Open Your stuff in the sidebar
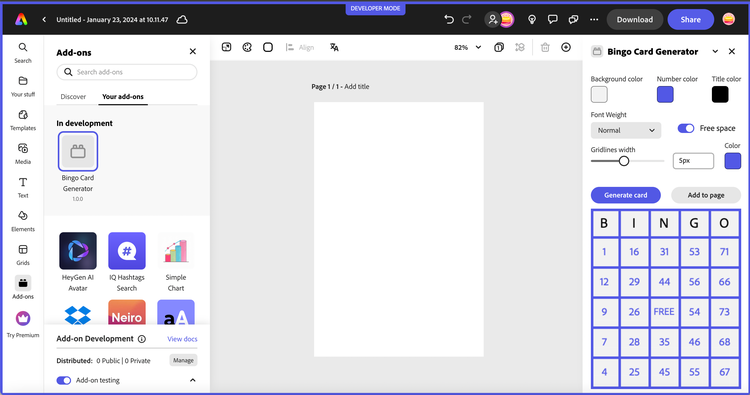 point(23,86)
